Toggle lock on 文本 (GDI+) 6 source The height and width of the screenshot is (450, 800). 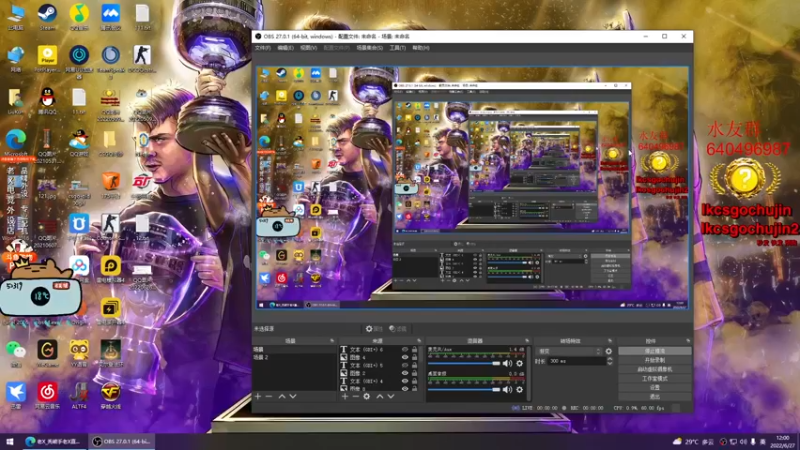(x=414, y=349)
